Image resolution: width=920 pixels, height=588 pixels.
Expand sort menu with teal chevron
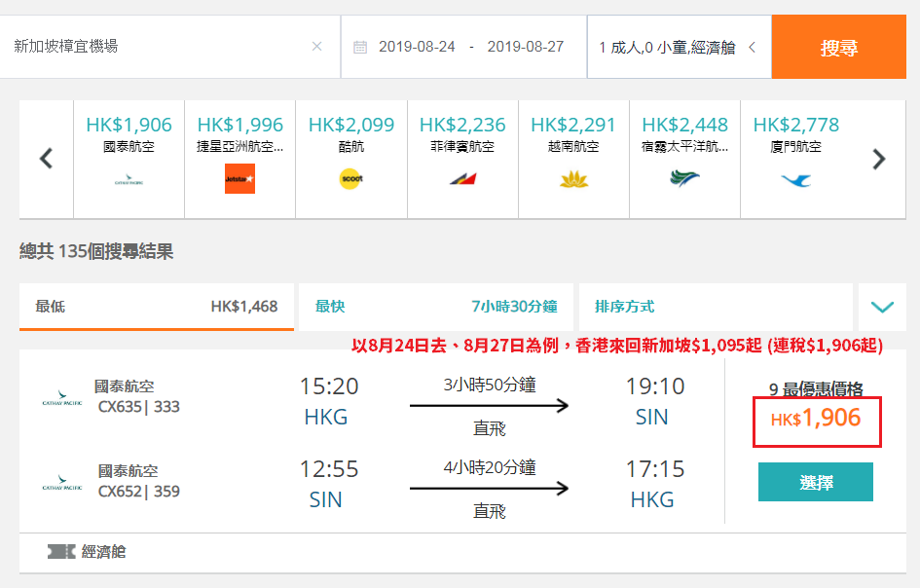point(882,307)
